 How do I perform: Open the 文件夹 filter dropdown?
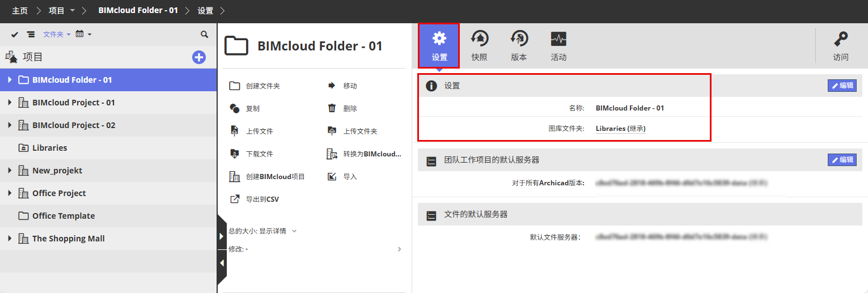click(57, 35)
